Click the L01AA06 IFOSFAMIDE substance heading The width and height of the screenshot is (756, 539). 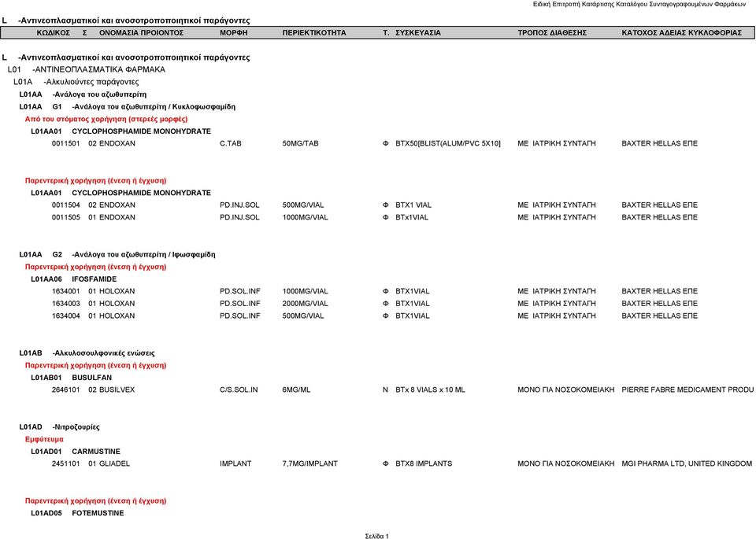(x=74, y=279)
